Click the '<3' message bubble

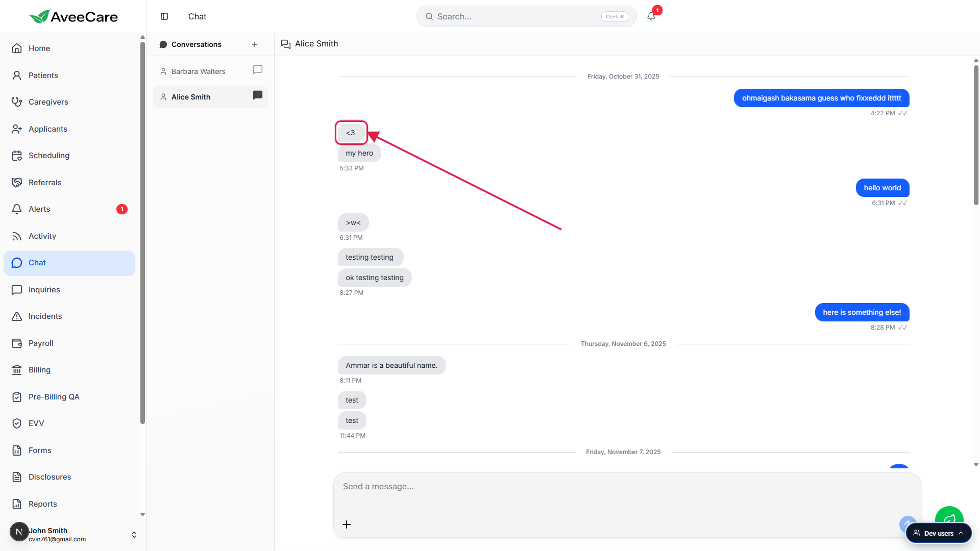tap(351, 133)
